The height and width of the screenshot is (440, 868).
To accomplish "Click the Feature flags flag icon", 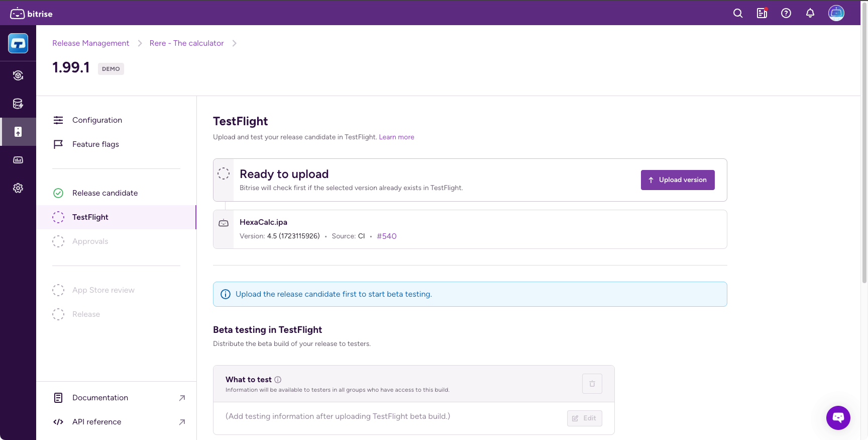I will [x=58, y=144].
